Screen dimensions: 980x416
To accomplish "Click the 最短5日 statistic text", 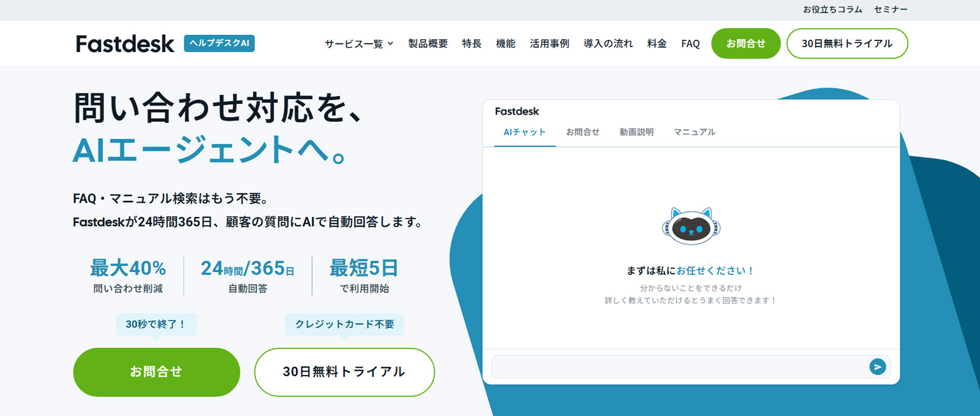I will tap(364, 268).
